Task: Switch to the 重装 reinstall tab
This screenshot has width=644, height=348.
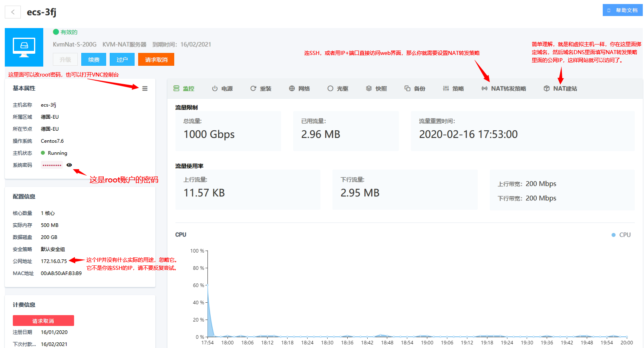Action: click(261, 89)
